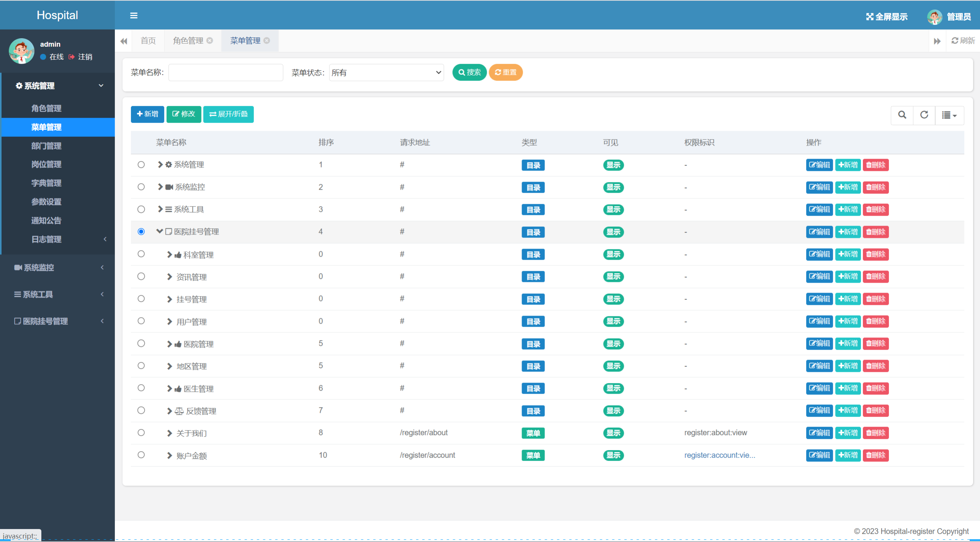Click the table refresh circular arrow icon
The width and height of the screenshot is (980, 542).
pyautogui.click(x=924, y=115)
